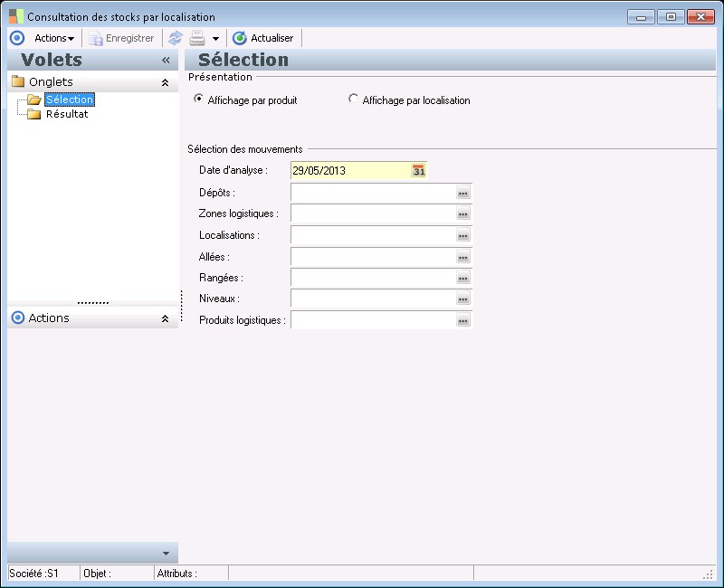
Task: Open the calendar picker for Date d'analyse
Action: [418, 171]
